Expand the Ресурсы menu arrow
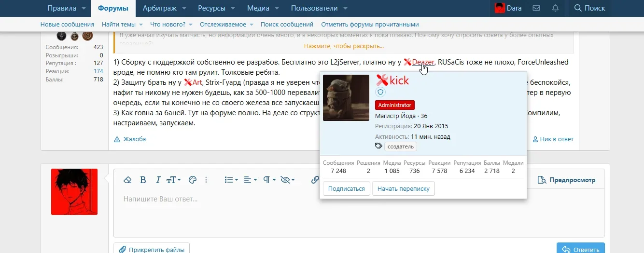Screen dimensions: 644x253 (x=232, y=8)
